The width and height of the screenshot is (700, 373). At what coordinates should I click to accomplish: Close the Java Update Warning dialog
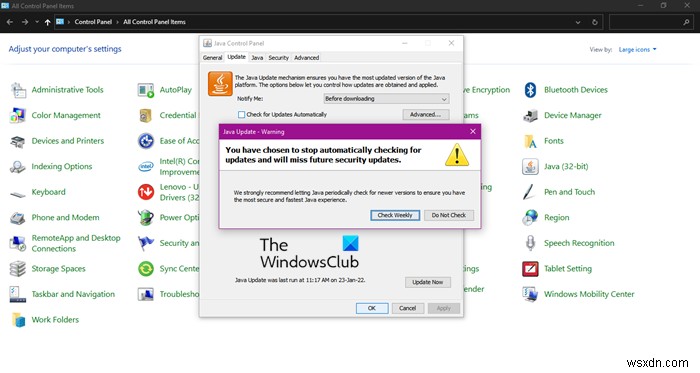coord(473,131)
